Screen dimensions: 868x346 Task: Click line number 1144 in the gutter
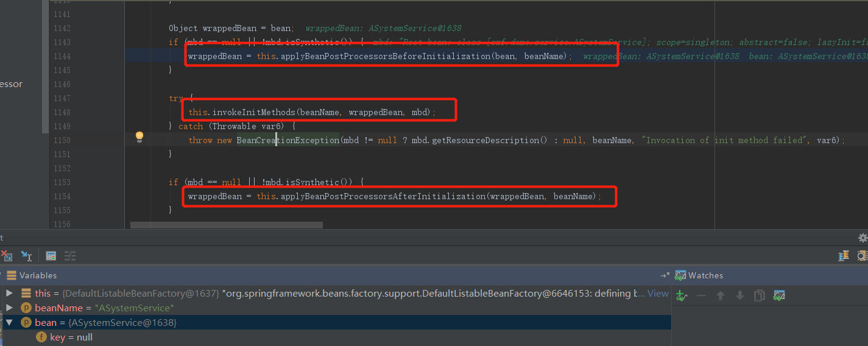point(62,56)
